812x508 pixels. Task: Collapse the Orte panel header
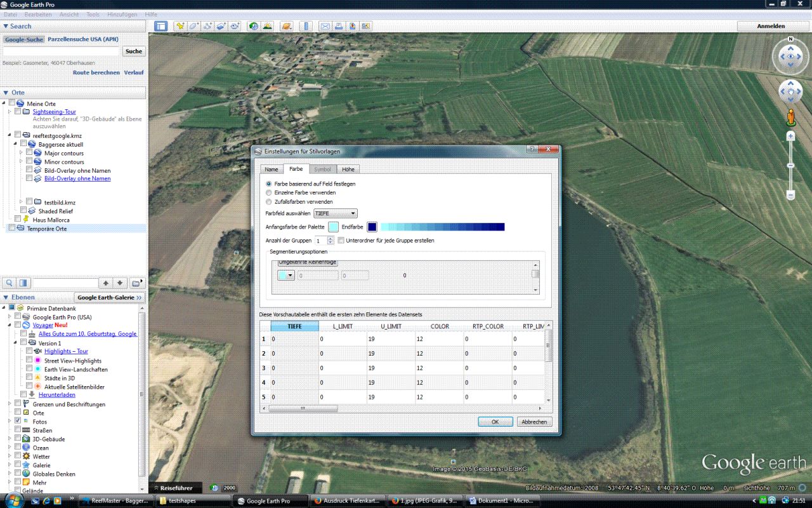click(x=6, y=93)
